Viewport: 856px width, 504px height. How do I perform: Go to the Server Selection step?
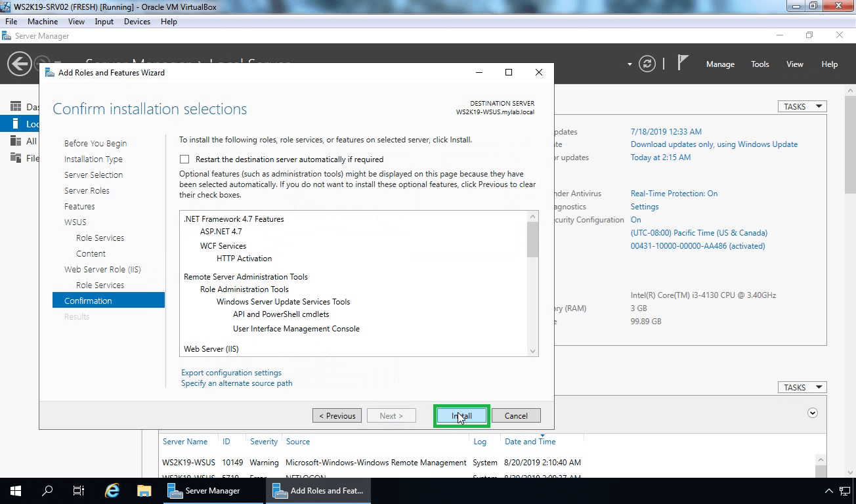pyautogui.click(x=94, y=175)
